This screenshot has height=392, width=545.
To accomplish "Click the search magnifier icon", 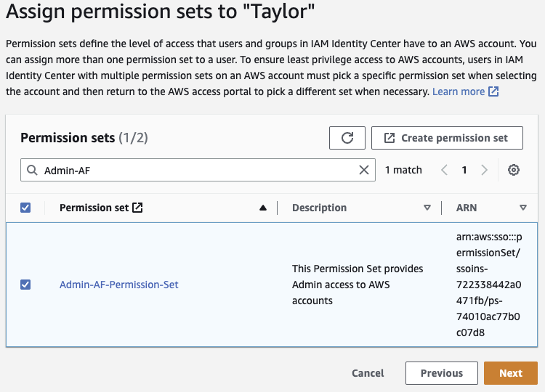I will [x=32, y=170].
